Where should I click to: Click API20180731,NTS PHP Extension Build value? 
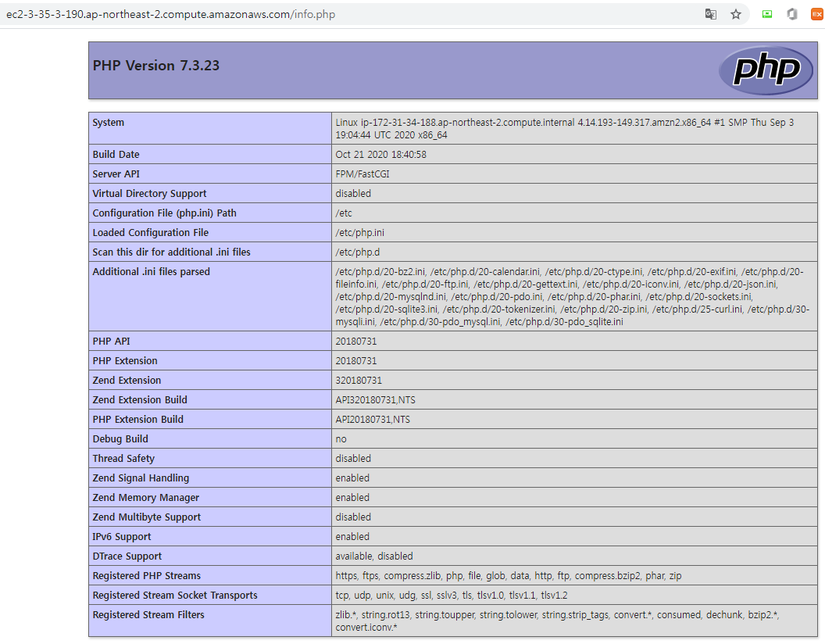pyautogui.click(x=373, y=420)
